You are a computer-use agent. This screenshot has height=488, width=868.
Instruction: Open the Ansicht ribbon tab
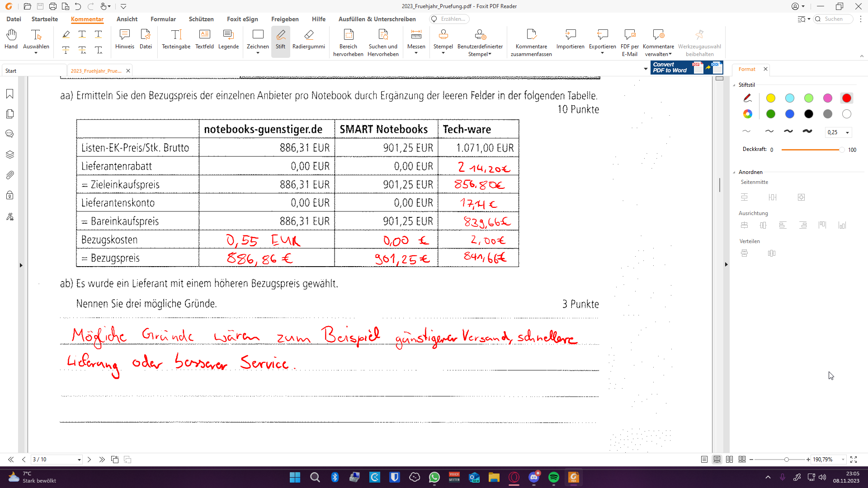[x=127, y=19]
